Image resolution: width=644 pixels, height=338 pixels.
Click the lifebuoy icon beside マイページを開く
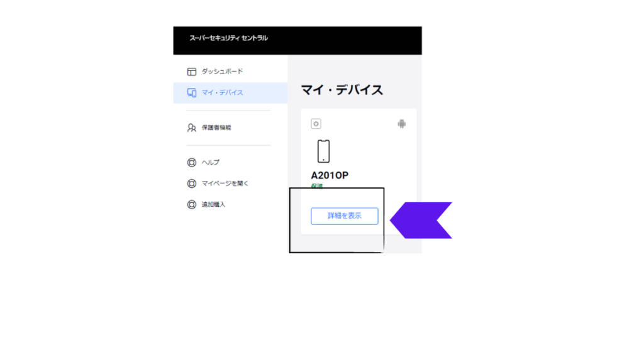point(191,183)
